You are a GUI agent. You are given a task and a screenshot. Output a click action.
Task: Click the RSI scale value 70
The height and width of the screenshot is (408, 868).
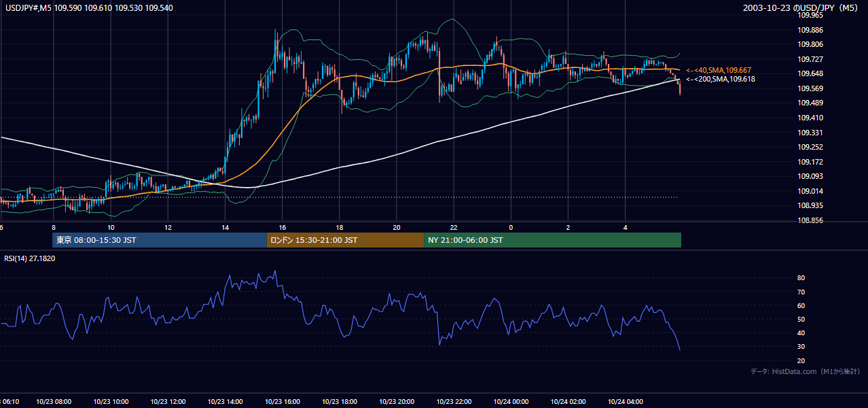pos(801,292)
